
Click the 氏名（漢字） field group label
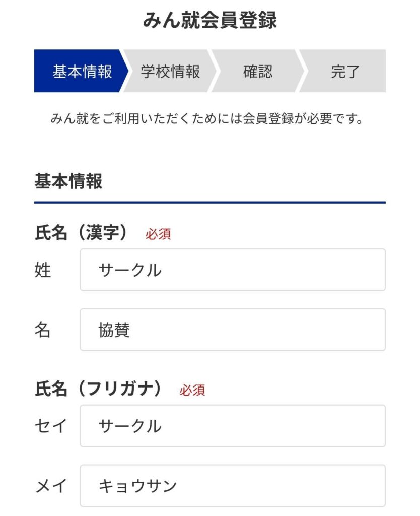click(81, 233)
